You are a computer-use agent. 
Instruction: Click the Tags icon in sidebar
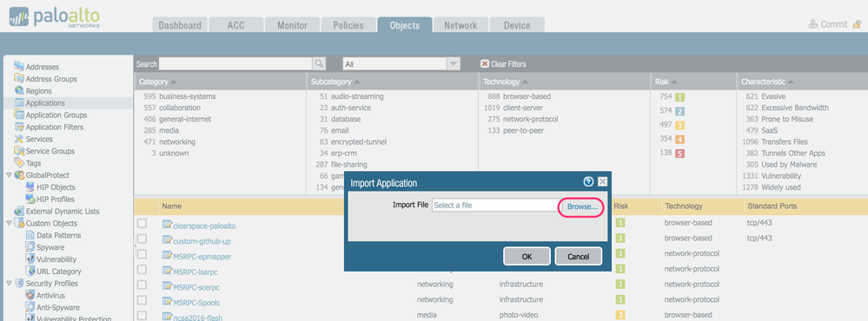(x=19, y=163)
